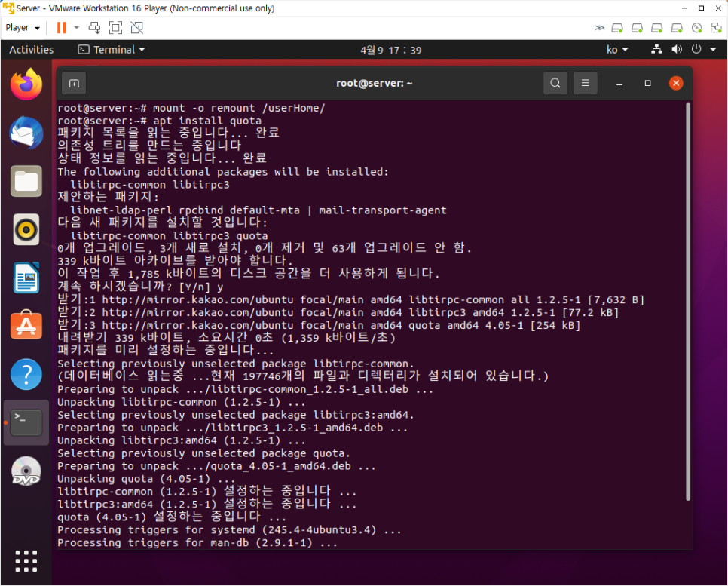Click the second VMware disk device icon
Screen dimensions: 728x586
(x=637, y=28)
